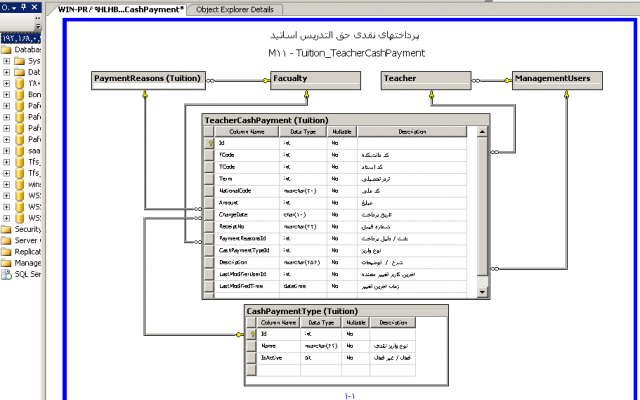Select the PaymentReasons (Tuition) table header
This screenshot has height=400, width=640.
pos(148,78)
